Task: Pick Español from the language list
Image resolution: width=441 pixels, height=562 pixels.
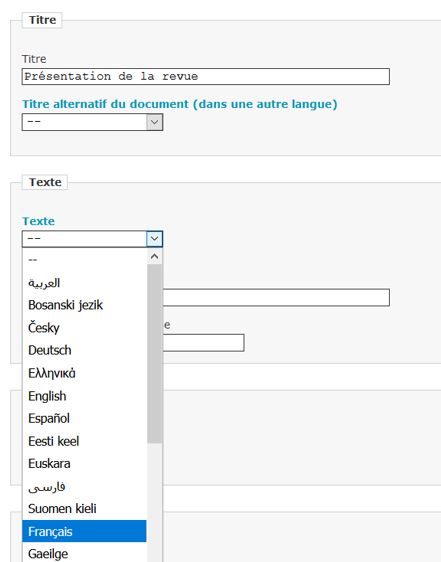Action: (84, 418)
